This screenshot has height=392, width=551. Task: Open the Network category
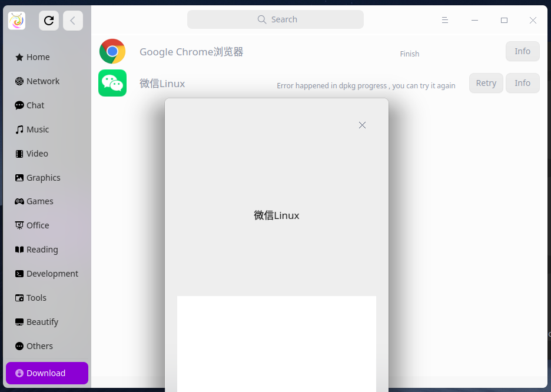point(47,81)
